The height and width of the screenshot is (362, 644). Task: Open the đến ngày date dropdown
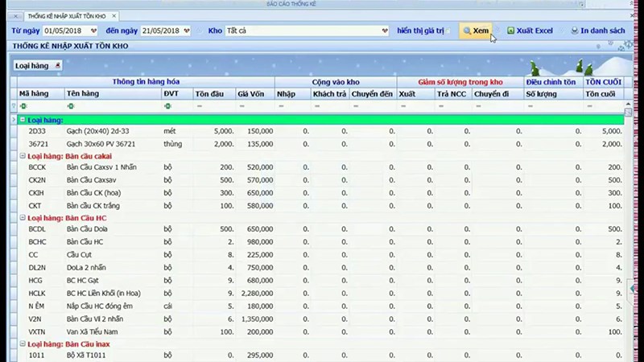tap(187, 31)
